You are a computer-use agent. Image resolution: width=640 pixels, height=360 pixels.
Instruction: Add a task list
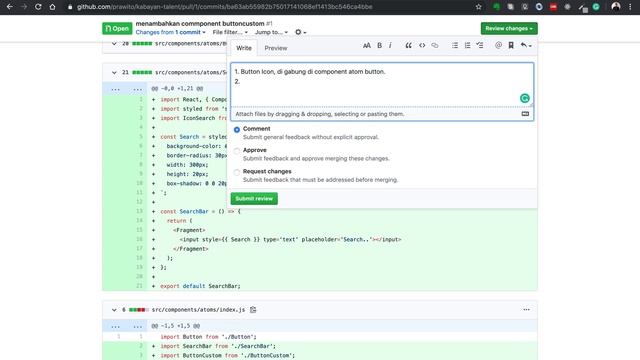tap(480, 45)
